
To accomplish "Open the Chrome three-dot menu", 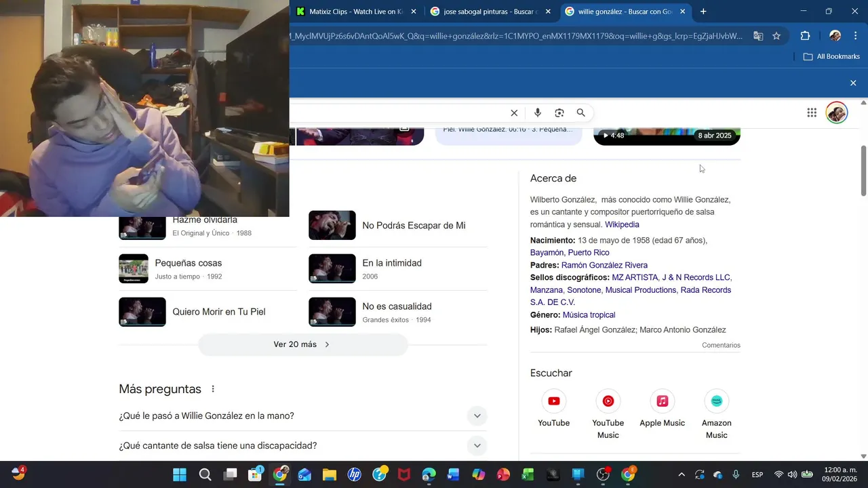I will [x=854, y=36].
